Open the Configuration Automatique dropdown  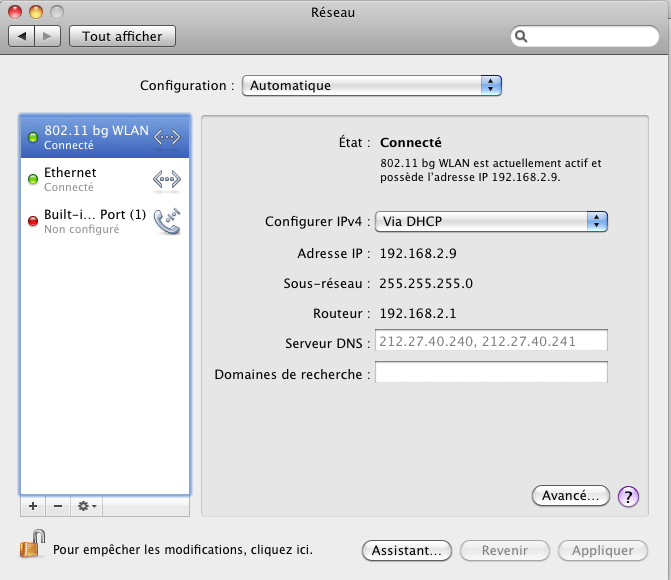(371, 86)
